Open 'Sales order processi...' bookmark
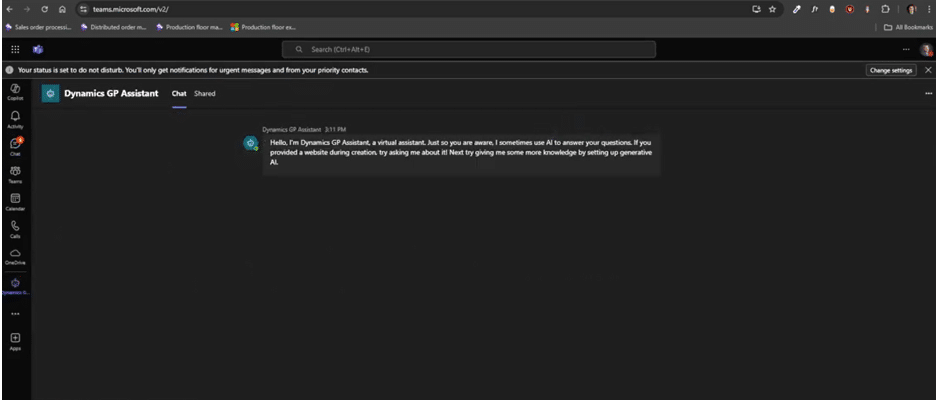 point(39,27)
